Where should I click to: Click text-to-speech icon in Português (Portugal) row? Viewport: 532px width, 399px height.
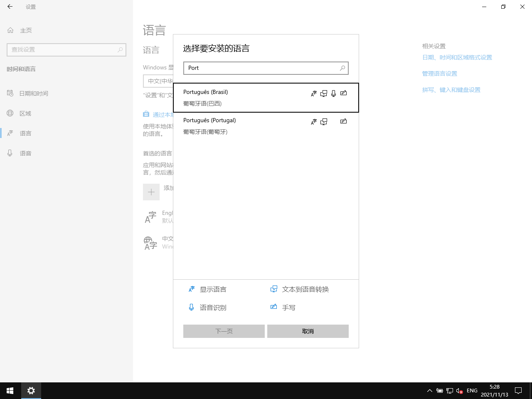tap(324, 122)
